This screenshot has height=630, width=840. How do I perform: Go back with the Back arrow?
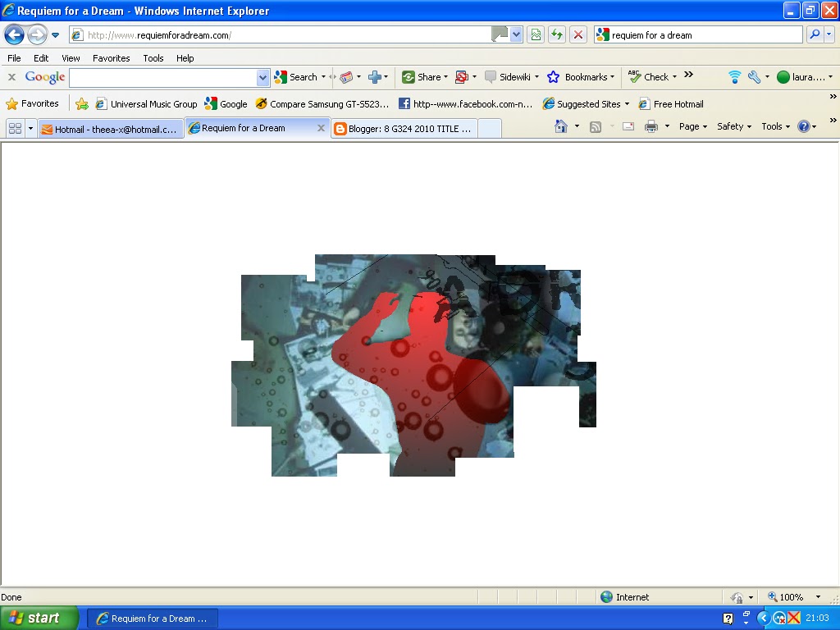pos(14,35)
